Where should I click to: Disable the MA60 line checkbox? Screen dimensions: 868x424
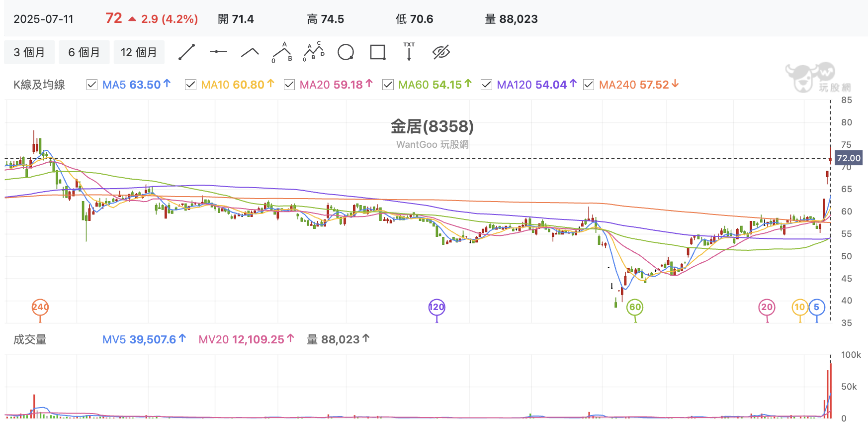[388, 85]
